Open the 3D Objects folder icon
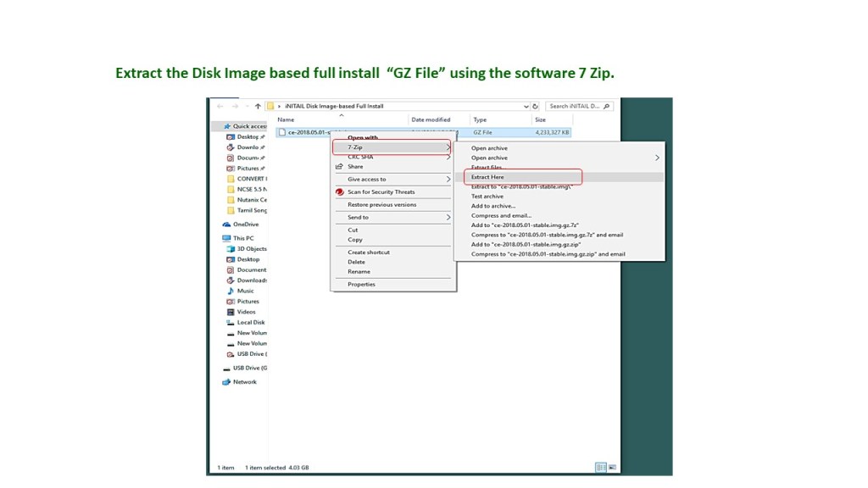The height and width of the screenshot is (488, 868). point(230,249)
